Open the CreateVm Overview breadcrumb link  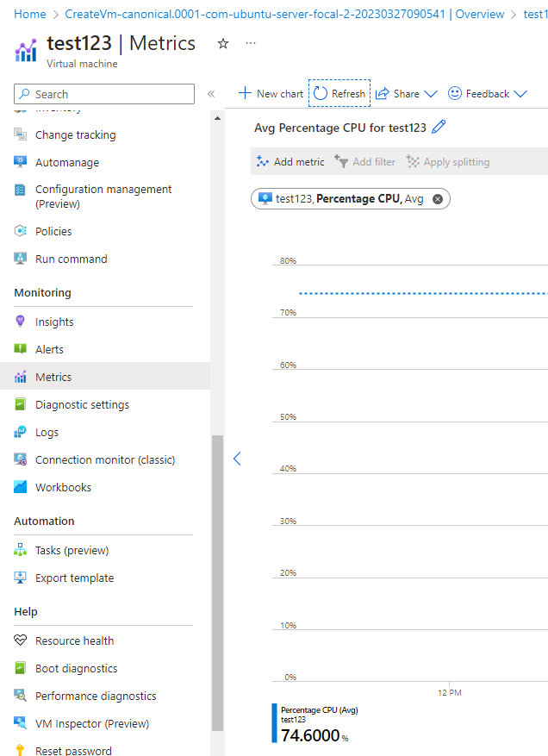pyautogui.click(x=284, y=14)
